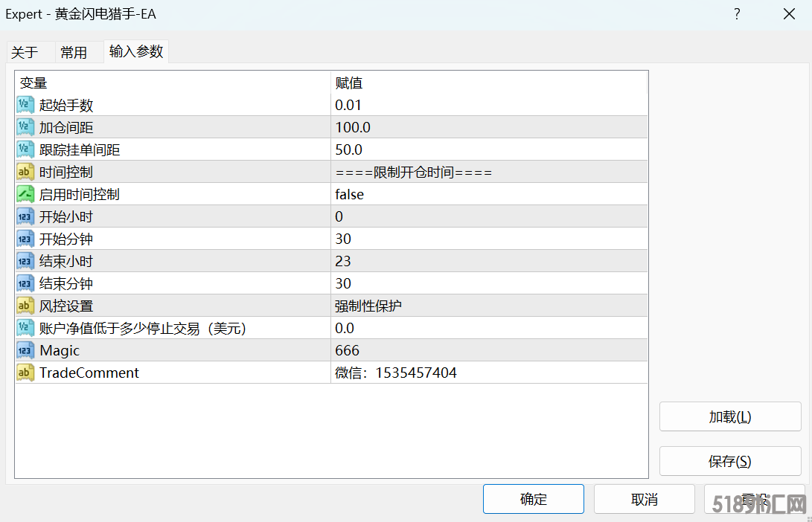Select the ½ parameter icon next to 加仓间距

coord(25,127)
